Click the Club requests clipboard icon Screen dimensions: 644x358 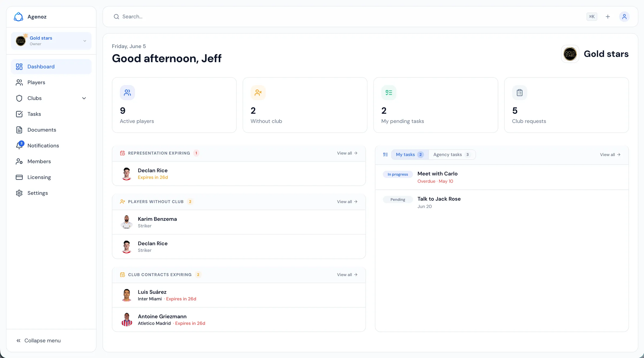[x=519, y=93]
